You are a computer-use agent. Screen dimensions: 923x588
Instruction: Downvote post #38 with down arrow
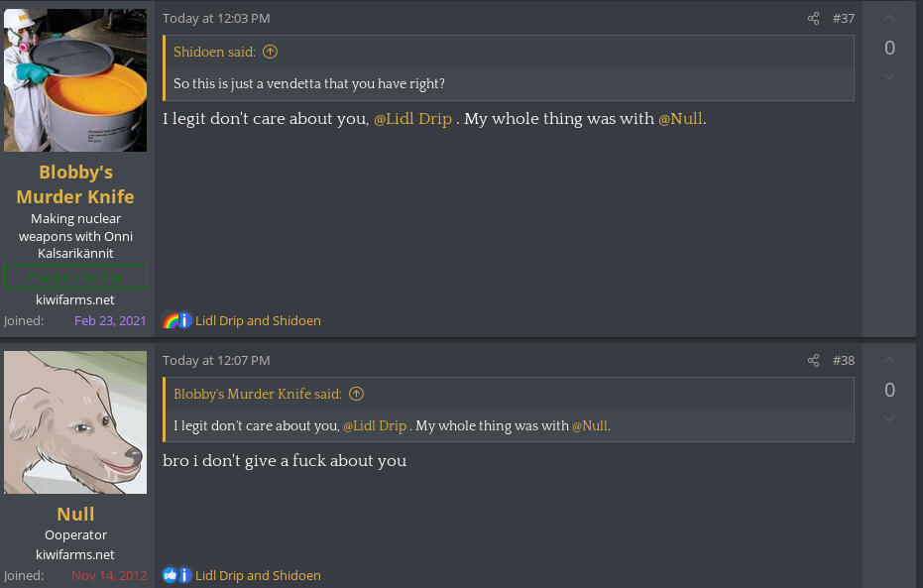point(889,419)
